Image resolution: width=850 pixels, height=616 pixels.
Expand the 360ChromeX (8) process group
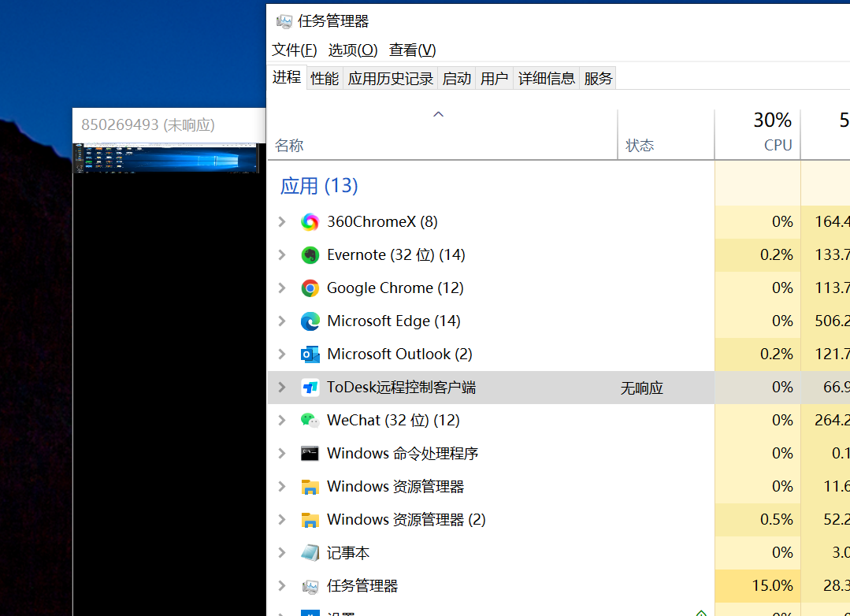tap(282, 222)
